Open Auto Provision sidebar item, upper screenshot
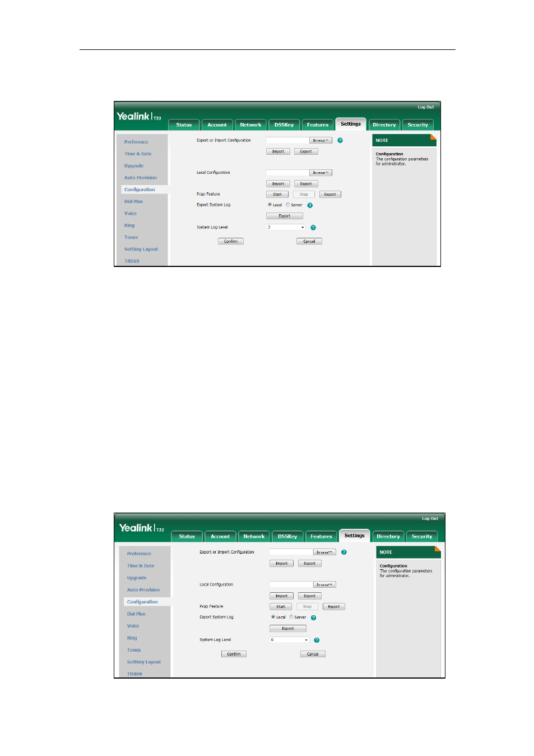The width and height of the screenshot is (534, 756). click(141, 178)
